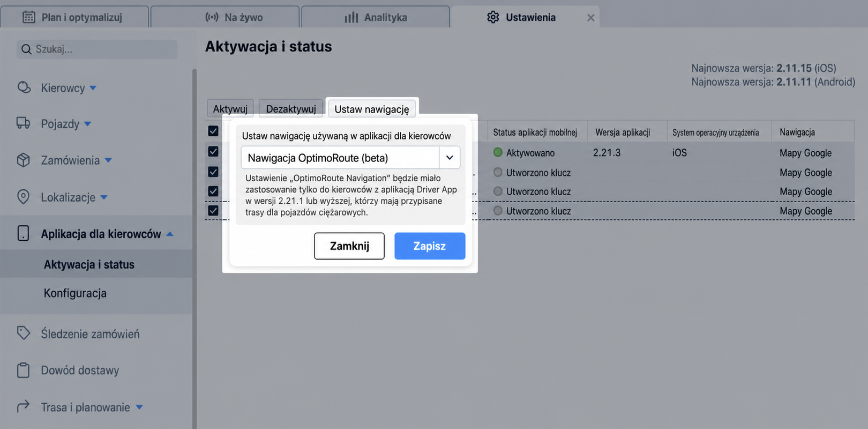
Task: Click the Kierowcy steering wheel icon
Action: tap(24, 87)
